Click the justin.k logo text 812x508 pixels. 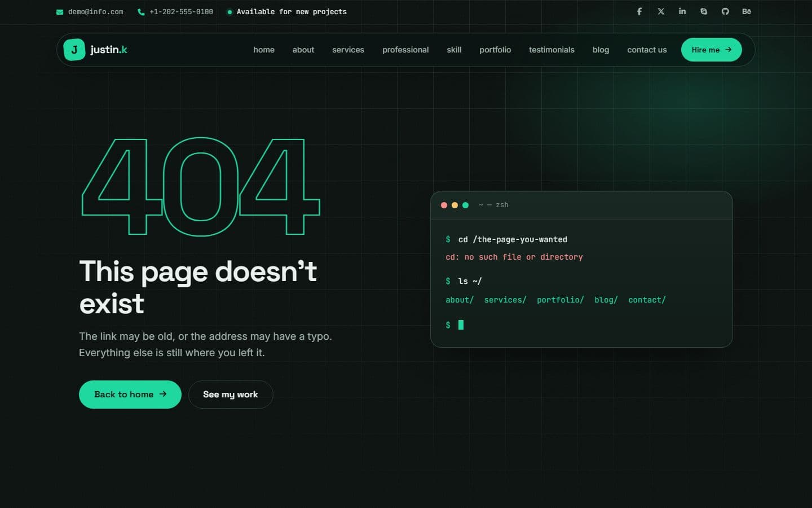coord(109,50)
